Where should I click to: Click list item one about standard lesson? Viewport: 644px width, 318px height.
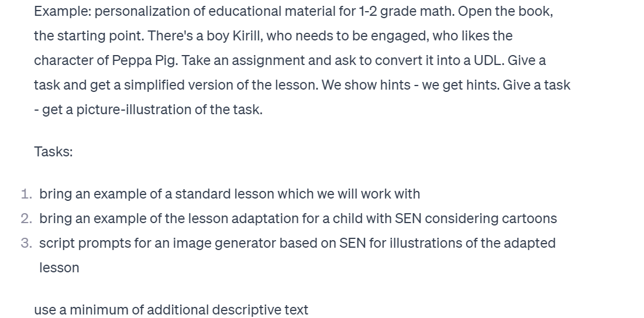tap(230, 194)
